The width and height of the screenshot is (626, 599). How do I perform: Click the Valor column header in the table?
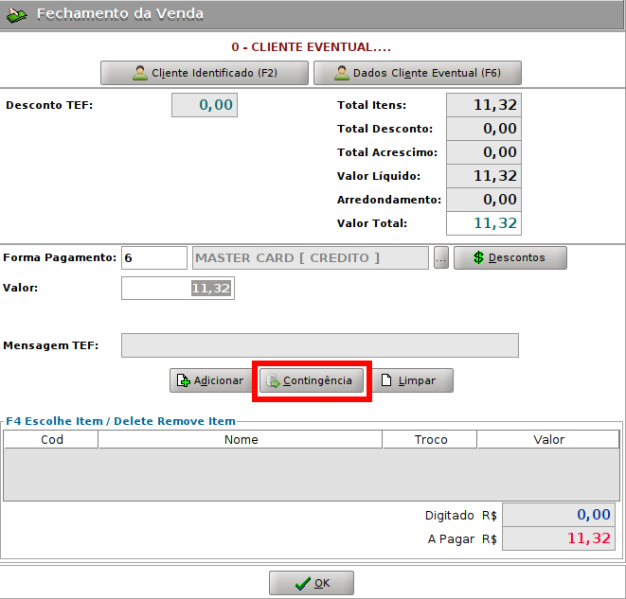tap(548, 439)
